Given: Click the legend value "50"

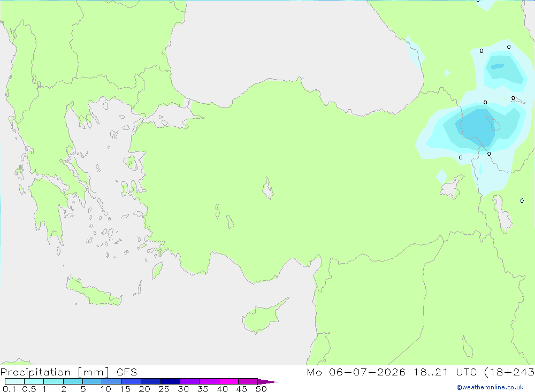Looking at the screenshot, I should pyautogui.click(x=262, y=389).
